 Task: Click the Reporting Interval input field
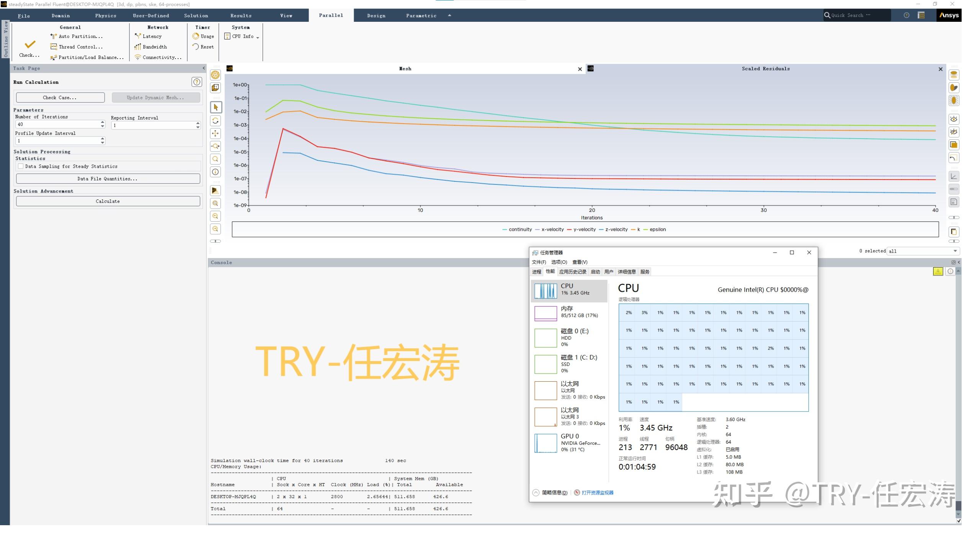(x=153, y=126)
